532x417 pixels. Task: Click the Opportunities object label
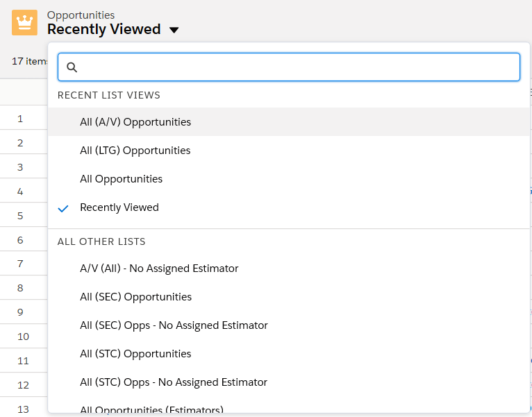click(x=81, y=15)
